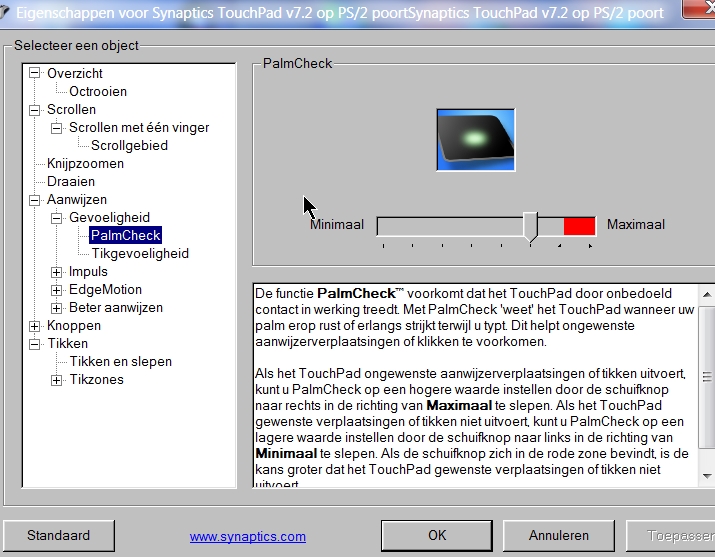The width and height of the screenshot is (715, 557).
Task: Open the Draaien settings item
Action: pos(71,182)
